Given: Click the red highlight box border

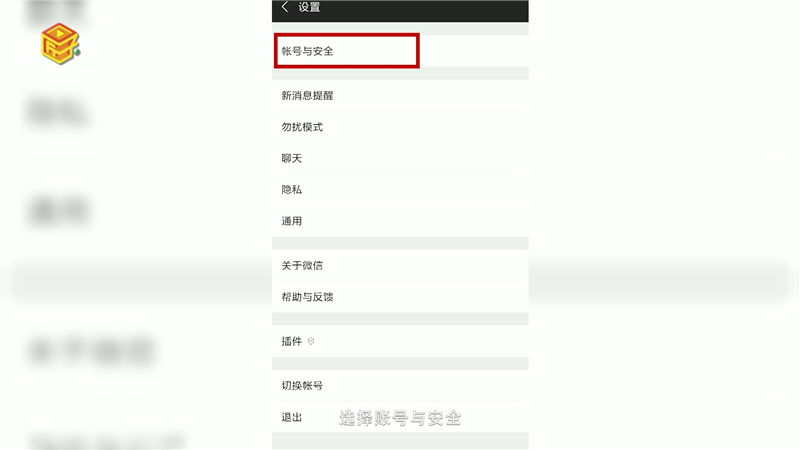Looking at the screenshot, I should pyautogui.click(x=347, y=35).
